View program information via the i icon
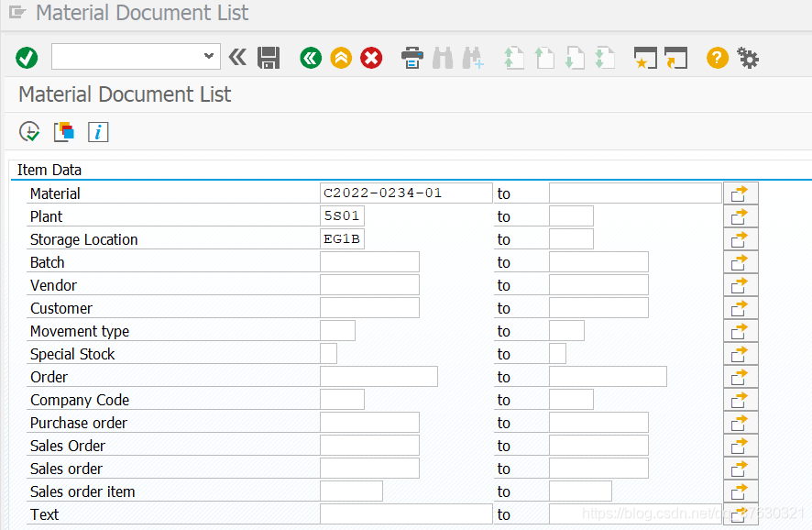Screen dimensions: 812x530 coord(98,131)
